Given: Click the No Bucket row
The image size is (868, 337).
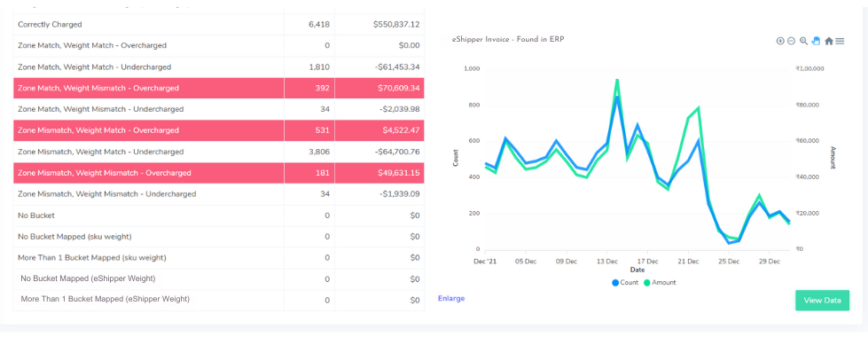Looking at the screenshot, I should click(x=219, y=216).
